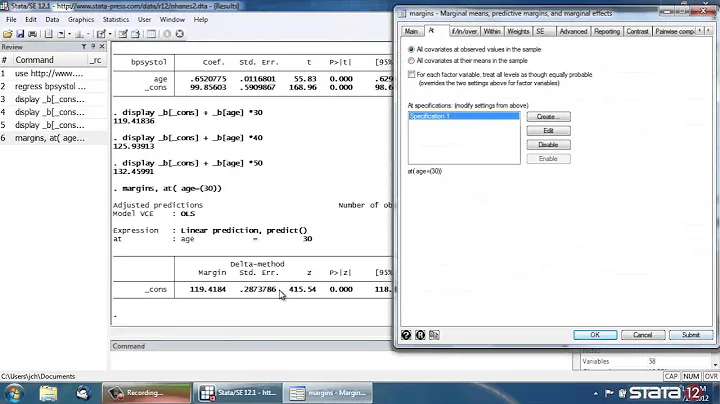The image size is (720, 404).
Task: Click Submit in margins dialog
Action: (691, 335)
